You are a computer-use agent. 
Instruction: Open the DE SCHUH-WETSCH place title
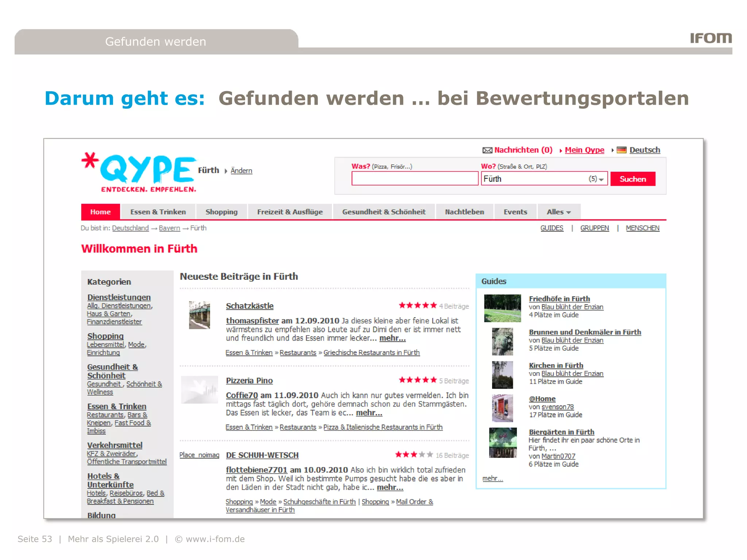click(262, 455)
